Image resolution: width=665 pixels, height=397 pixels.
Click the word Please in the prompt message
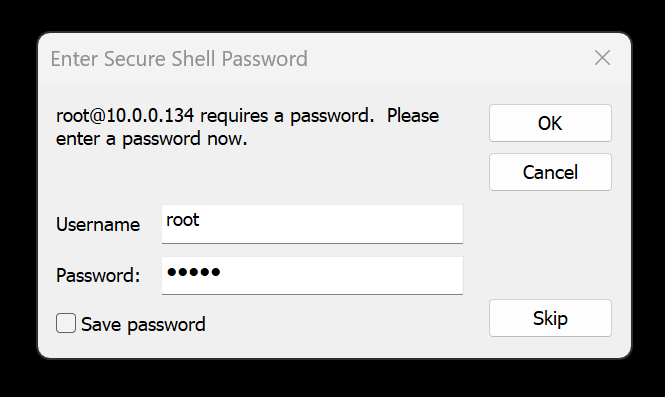point(413,115)
